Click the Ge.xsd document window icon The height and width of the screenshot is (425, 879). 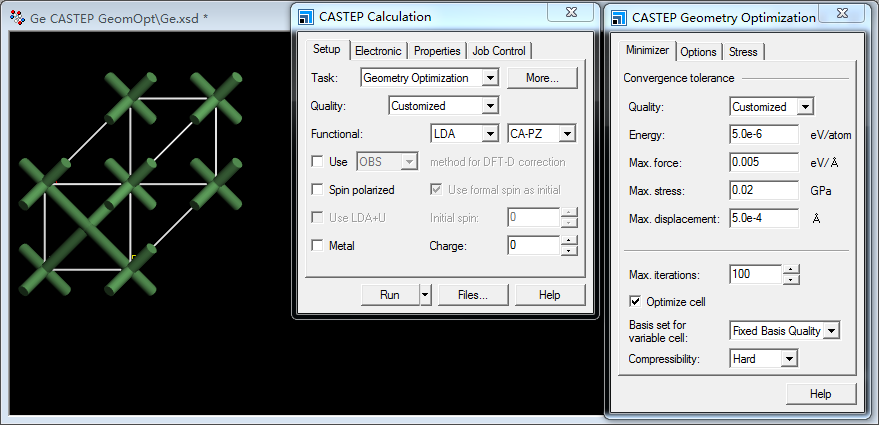click(x=16, y=18)
